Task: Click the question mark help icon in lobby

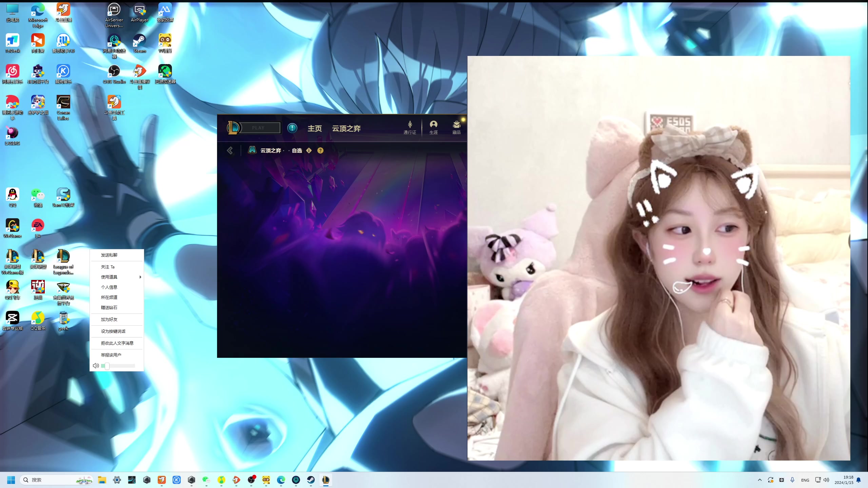Action: (320, 150)
